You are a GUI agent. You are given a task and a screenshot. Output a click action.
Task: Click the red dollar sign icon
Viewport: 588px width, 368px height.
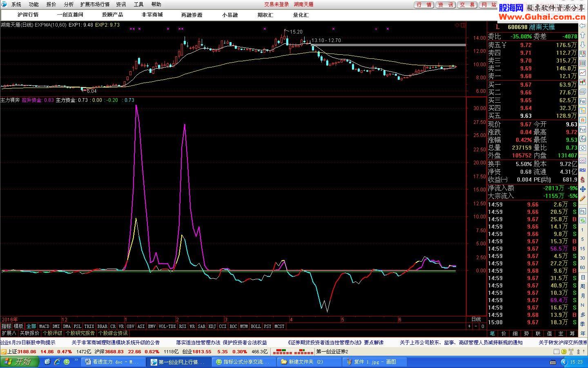pos(583,180)
